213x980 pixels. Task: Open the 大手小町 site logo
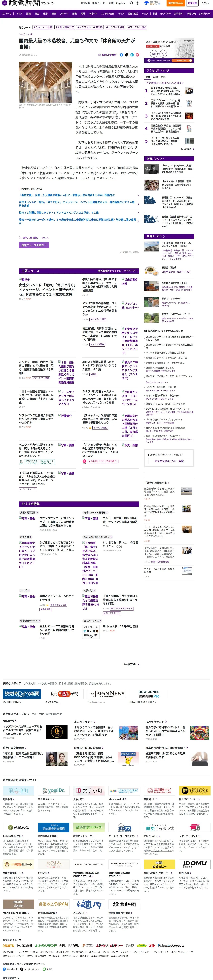pyautogui.click(x=89, y=790)
